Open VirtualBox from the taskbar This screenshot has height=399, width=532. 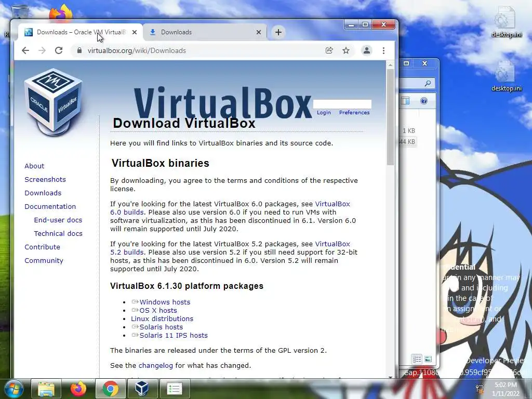[x=142, y=389]
